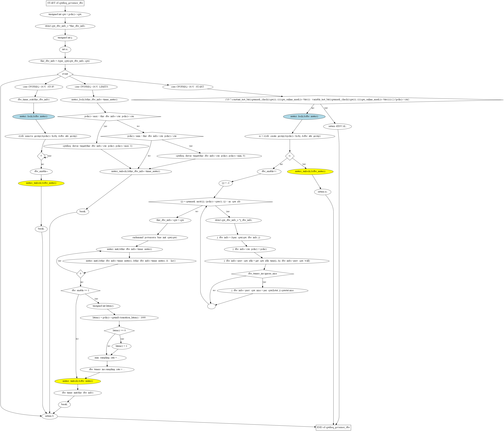Click the 'min_sampling_rate = ...' node

coord(107,358)
